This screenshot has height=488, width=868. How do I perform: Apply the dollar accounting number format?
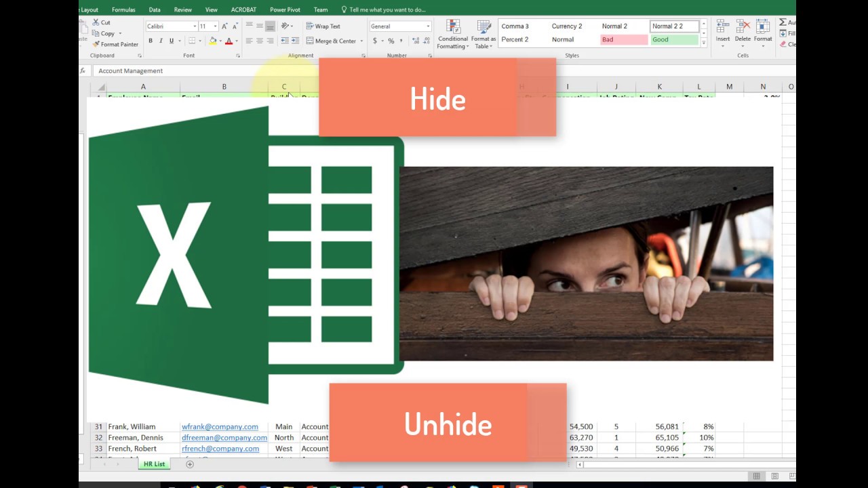point(375,41)
